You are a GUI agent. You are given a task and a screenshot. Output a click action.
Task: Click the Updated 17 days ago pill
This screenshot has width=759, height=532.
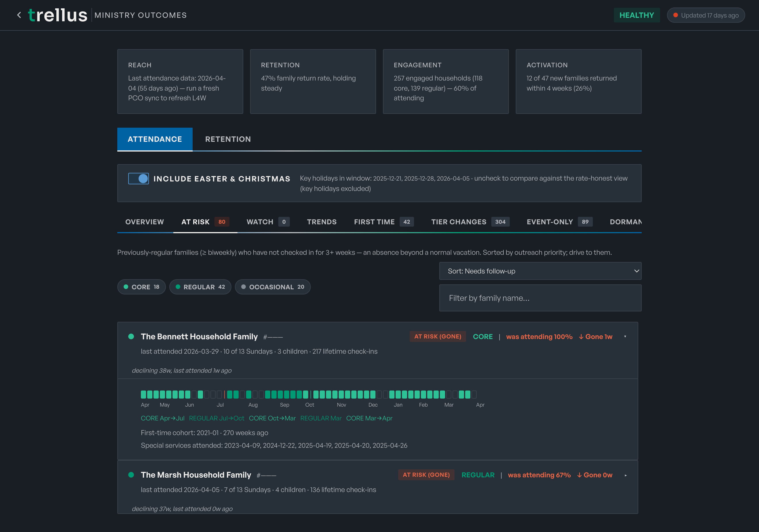(x=706, y=15)
